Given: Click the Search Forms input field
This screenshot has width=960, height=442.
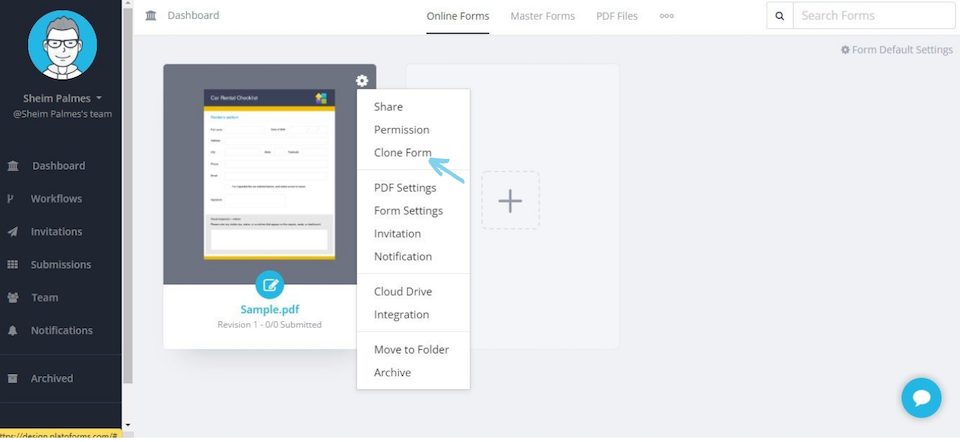Looking at the screenshot, I should click(873, 16).
